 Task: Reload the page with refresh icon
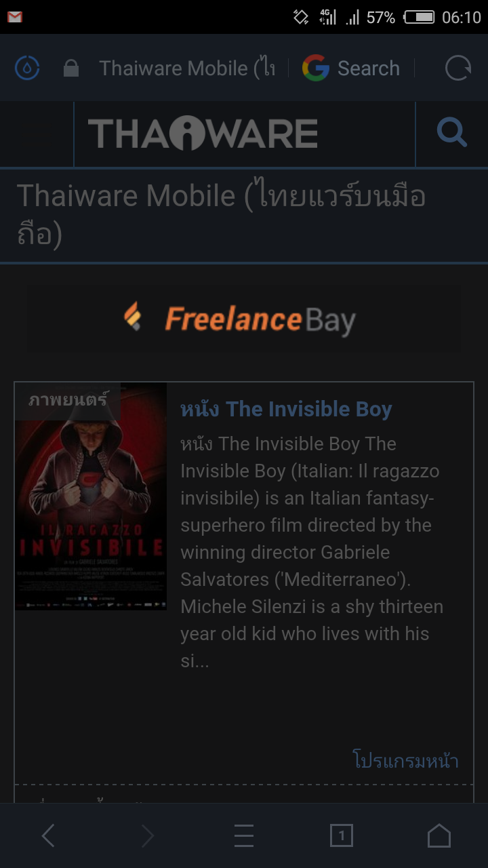pos(457,68)
